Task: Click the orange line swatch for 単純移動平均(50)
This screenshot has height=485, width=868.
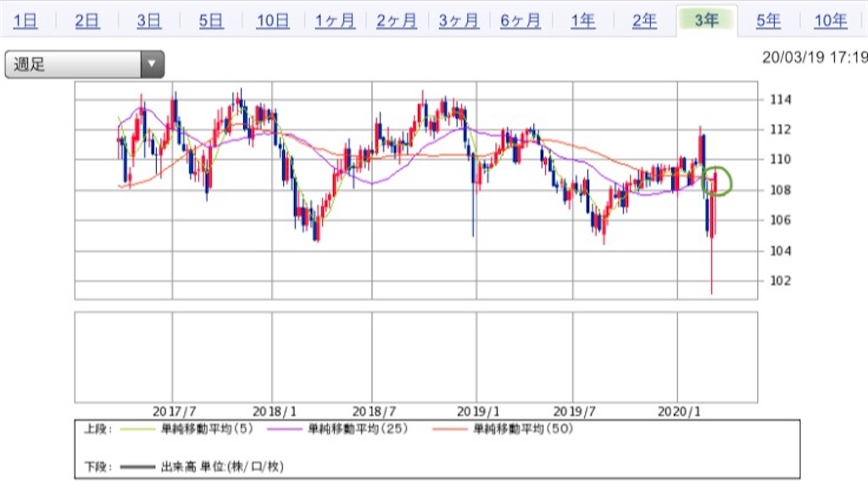Action: 449,430
